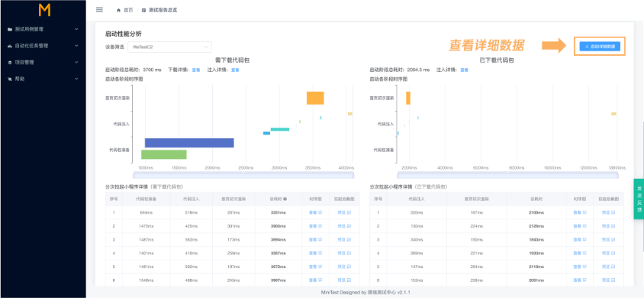This screenshot has width=644, height=298.
Task: Open the WeTestC2 device filter dropdown
Action: coord(169,47)
